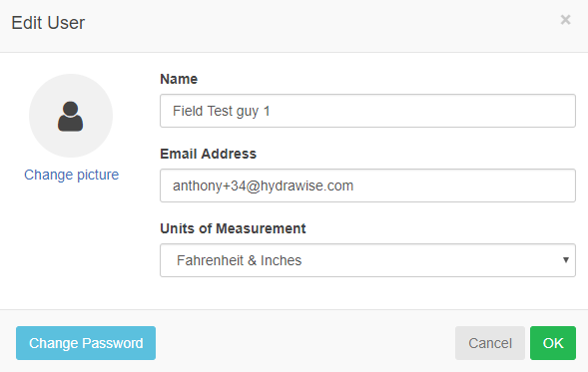This screenshot has height=372, width=588.
Task: Click the dropdown arrow beside Fahrenheit & Inches
Action: (x=566, y=260)
